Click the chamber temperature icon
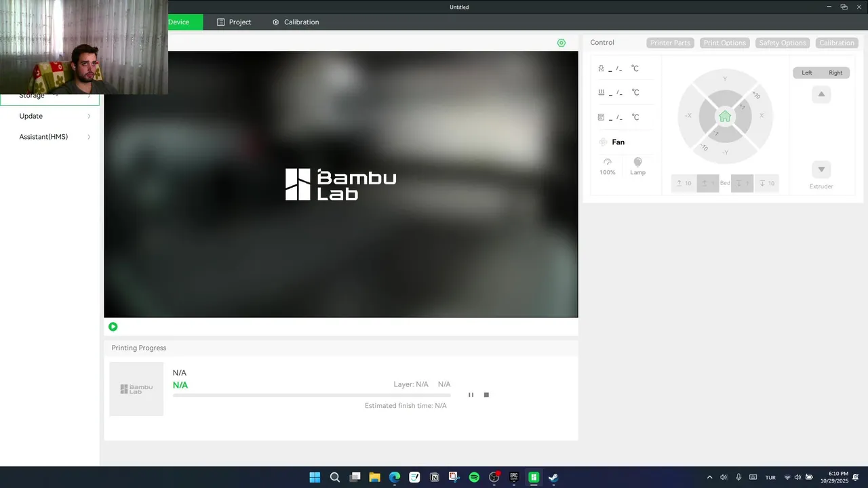The width and height of the screenshot is (868, 488). pos(601,117)
